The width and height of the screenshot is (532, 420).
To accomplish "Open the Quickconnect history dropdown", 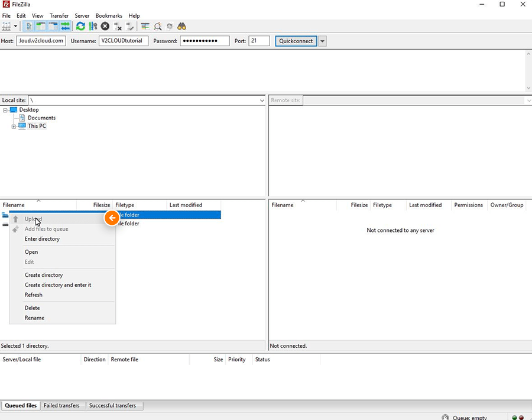I will (x=322, y=41).
